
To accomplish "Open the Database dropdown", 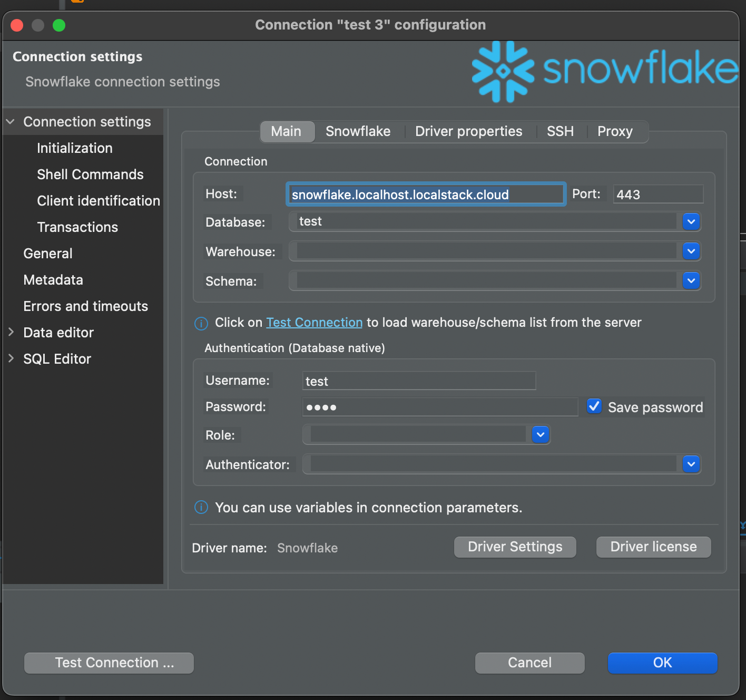I will tap(690, 221).
